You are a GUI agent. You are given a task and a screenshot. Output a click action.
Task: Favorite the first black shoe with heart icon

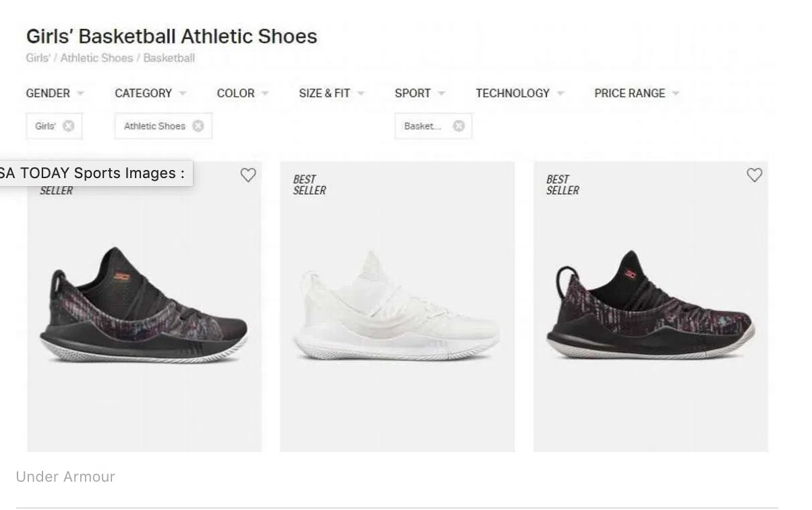248,175
